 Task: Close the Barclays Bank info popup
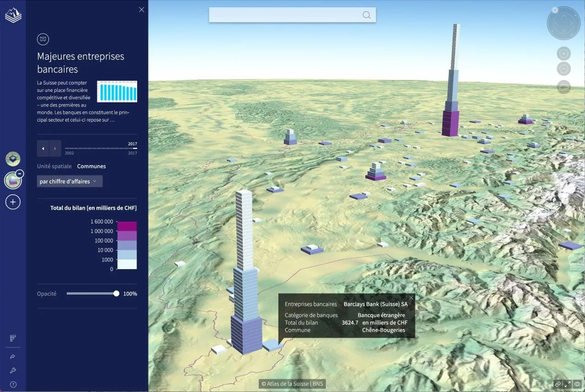[410, 297]
